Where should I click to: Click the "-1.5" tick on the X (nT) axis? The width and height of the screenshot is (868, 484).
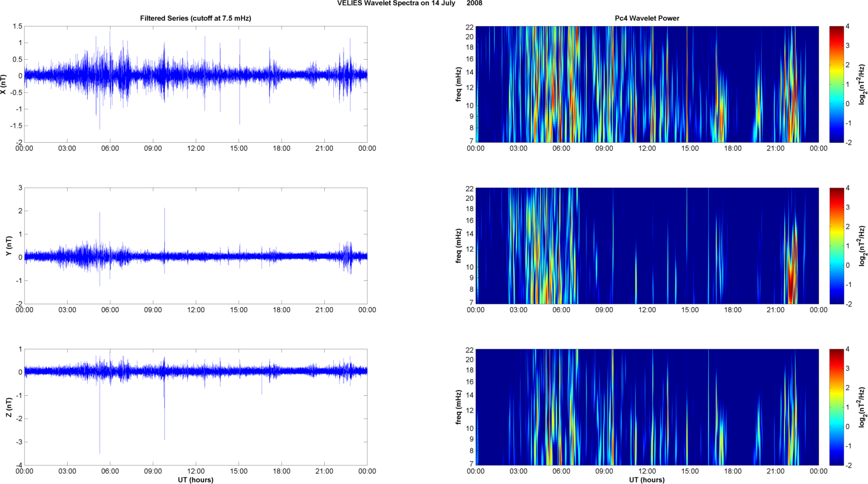point(16,126)
